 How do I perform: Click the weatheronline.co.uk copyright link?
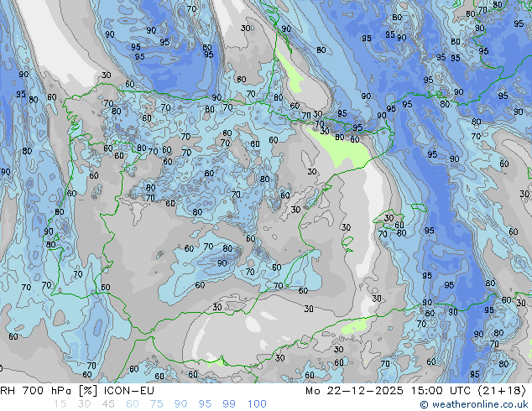pyautogui.click(x=474, y=404)
